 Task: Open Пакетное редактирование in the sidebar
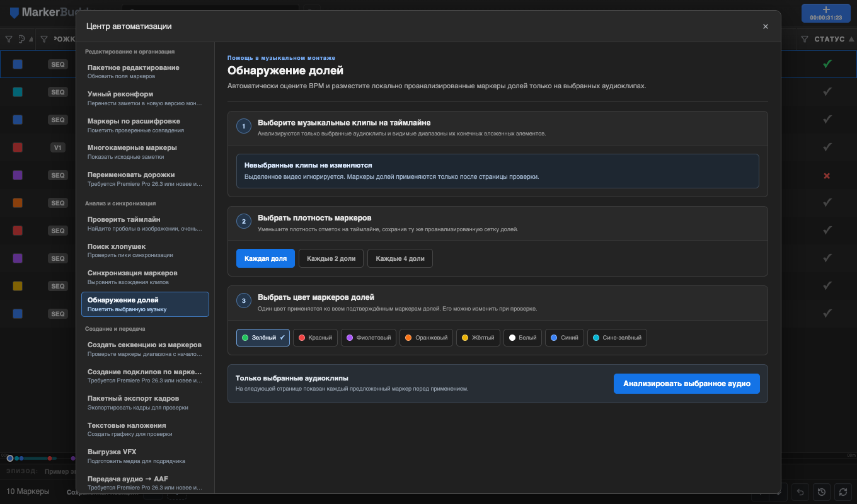click(x=145, y=71)
